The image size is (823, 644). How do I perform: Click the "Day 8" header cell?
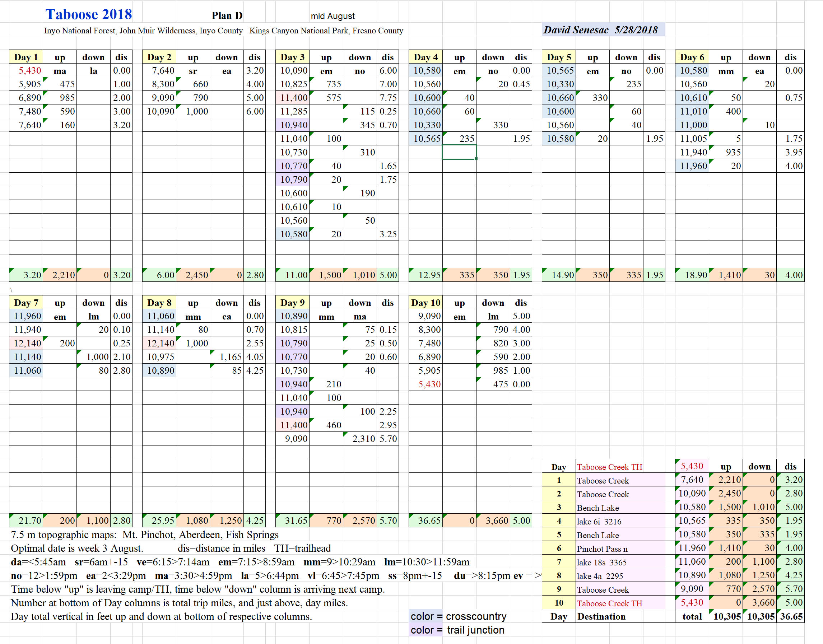(159, 302)
